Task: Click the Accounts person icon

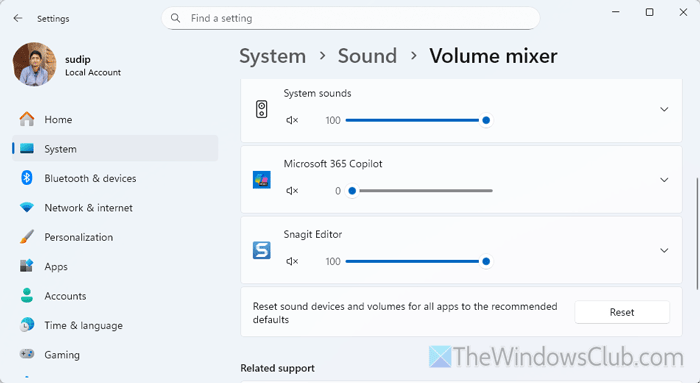Action: [x=27, y=296]
